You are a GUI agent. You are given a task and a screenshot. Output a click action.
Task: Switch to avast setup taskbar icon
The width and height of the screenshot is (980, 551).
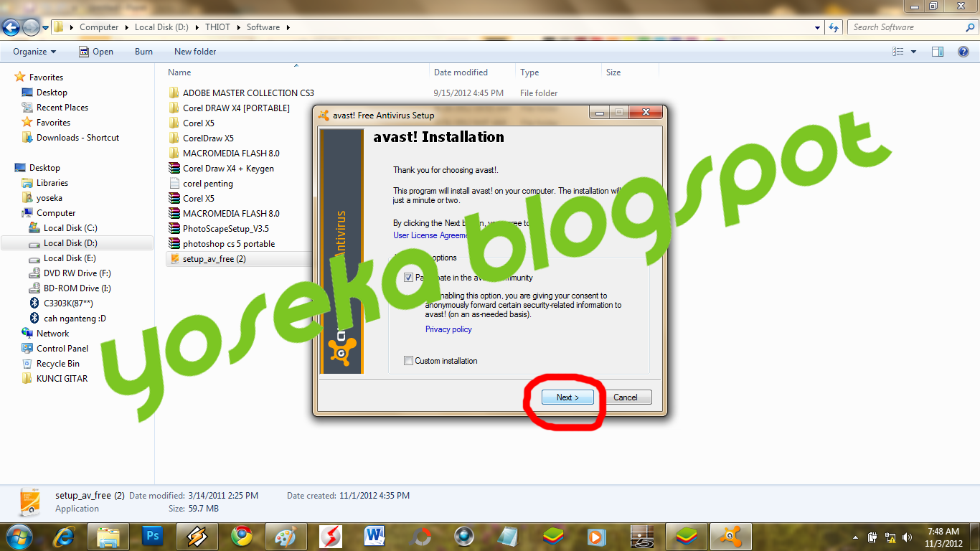[731, 536]
